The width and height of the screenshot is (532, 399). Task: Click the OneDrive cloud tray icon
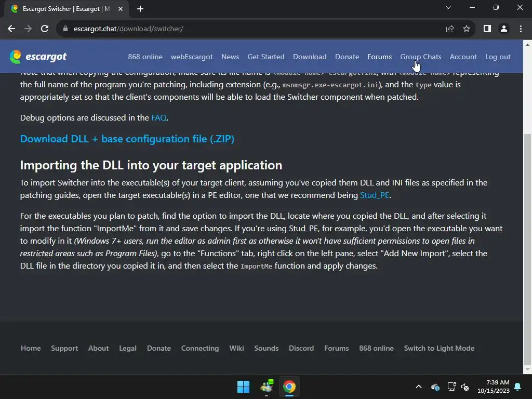tap(435, 387)
